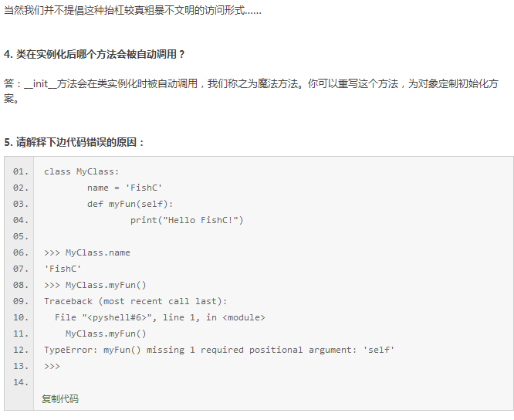Click the name = 'FishC' code line
The width and height of the screenshot is (514, 420).
[x=124, y=188]
